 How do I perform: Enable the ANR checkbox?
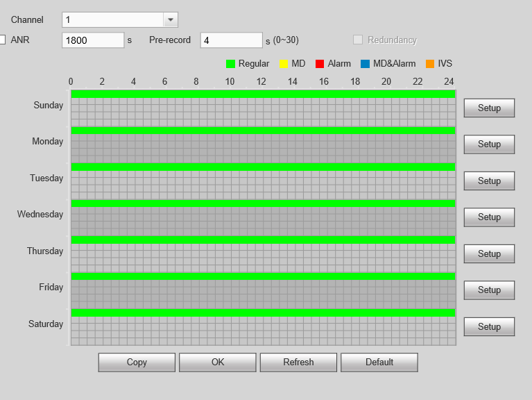click(x=2, y=40)
